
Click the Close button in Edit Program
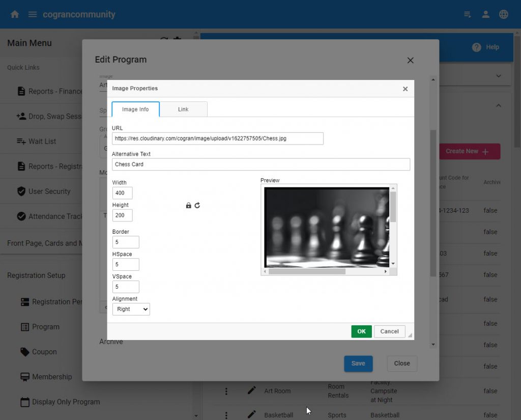coord(402,363)
